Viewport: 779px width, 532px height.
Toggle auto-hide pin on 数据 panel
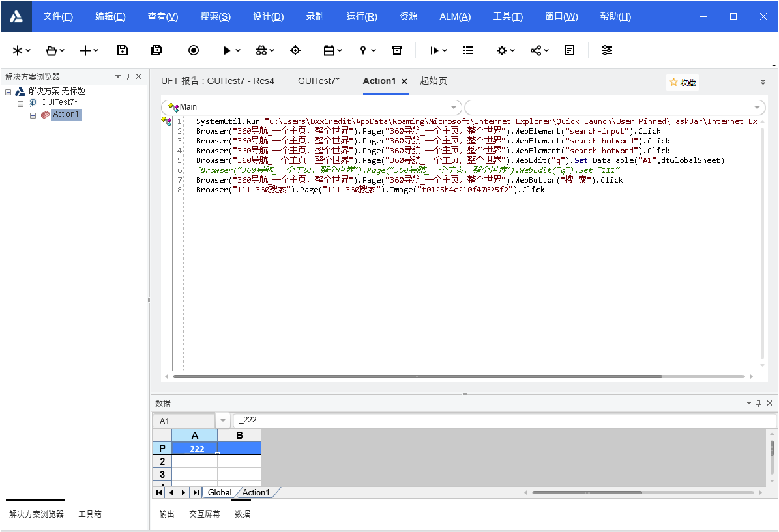759,403
